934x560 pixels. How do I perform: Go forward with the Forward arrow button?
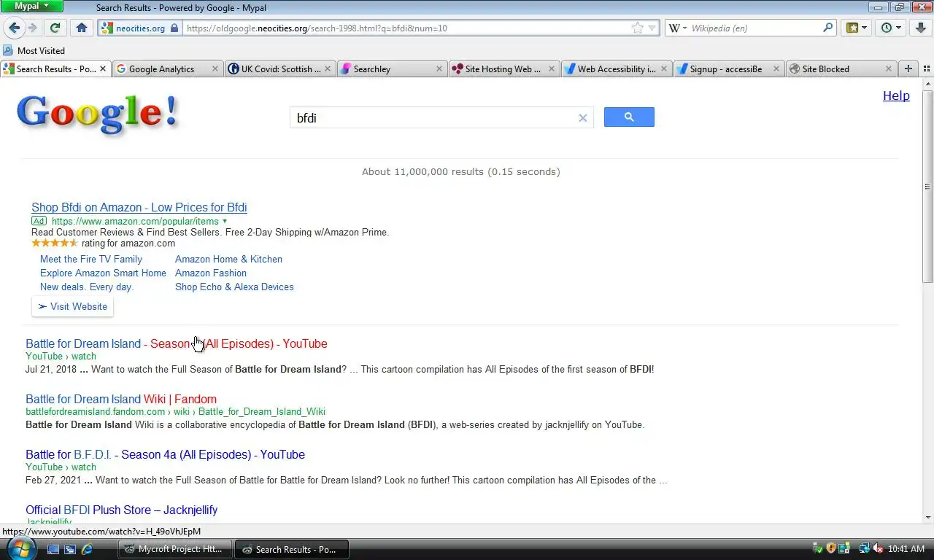[x=32, y=28]
